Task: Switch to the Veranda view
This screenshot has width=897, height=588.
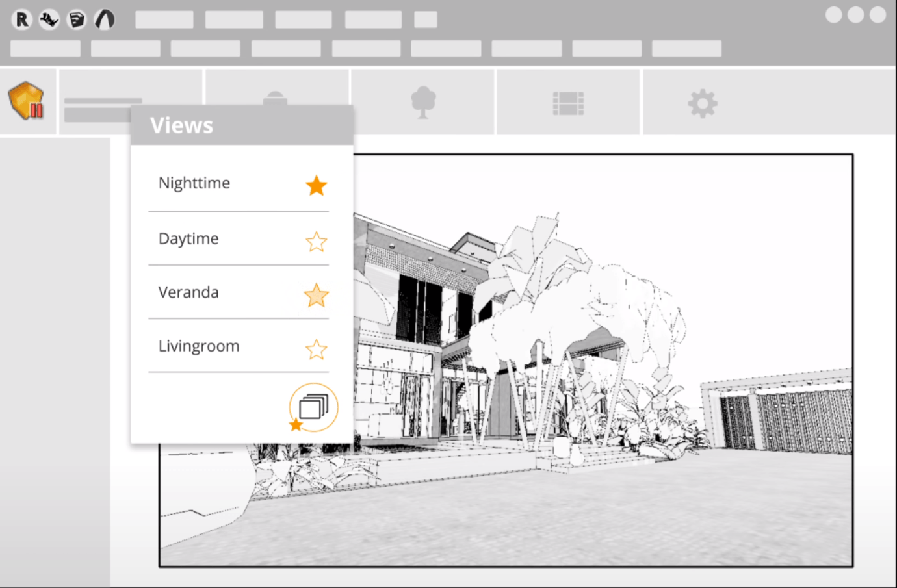Action: coord(188,292)
